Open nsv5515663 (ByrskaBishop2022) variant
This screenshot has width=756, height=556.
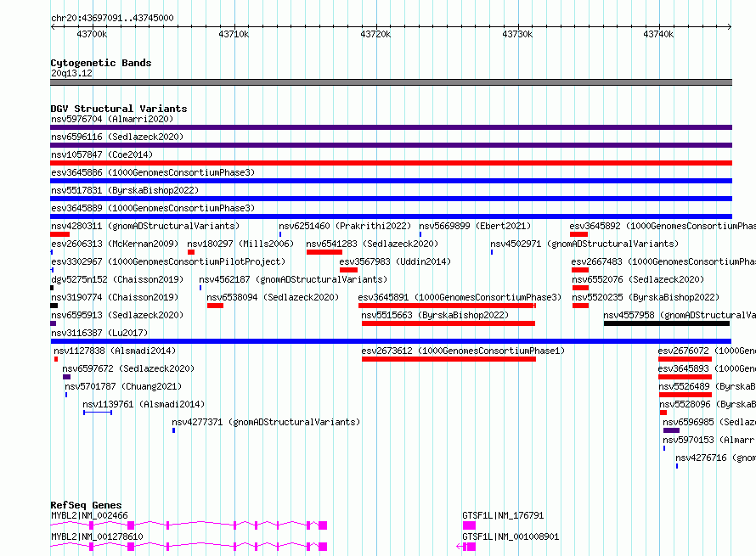pos(435,315)
